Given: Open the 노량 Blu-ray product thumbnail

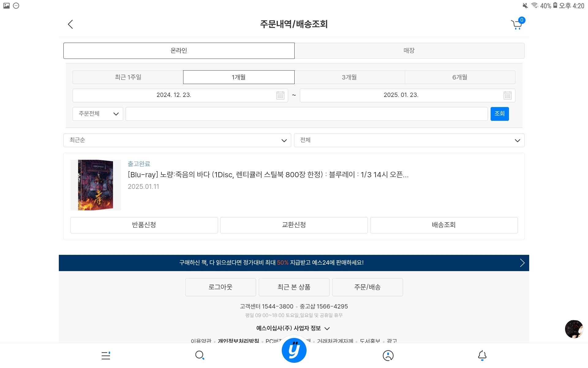Looking at the screenshot, I should click(96, 185).
